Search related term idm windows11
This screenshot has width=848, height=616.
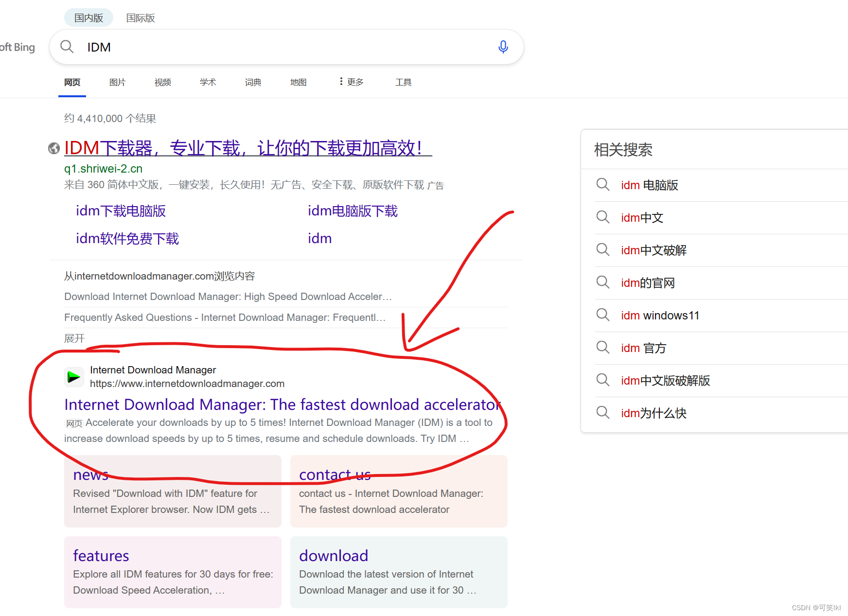point(660,316)
